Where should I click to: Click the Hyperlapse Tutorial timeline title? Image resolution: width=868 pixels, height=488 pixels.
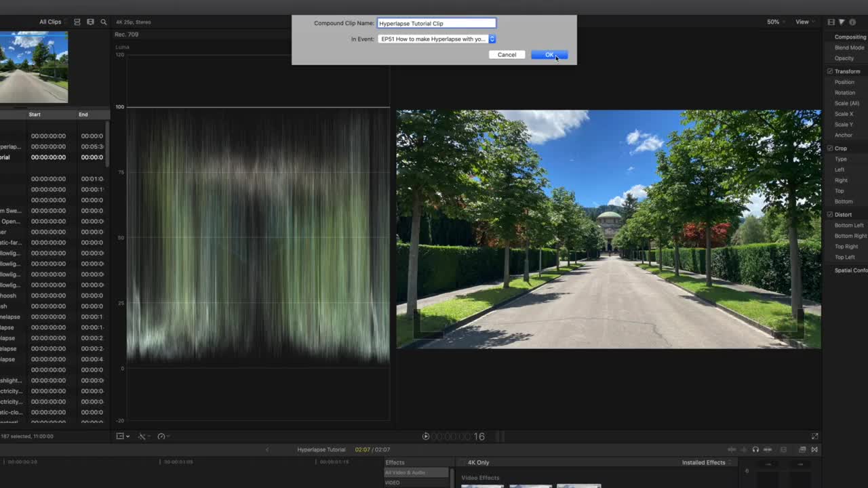point(321,449)
